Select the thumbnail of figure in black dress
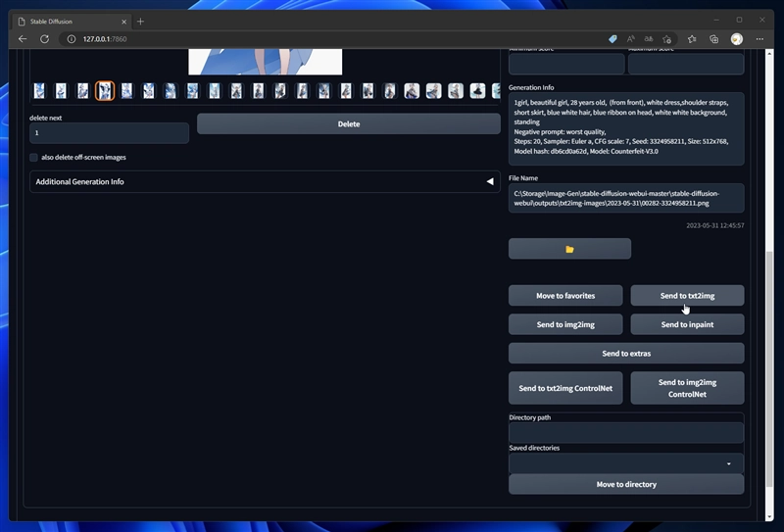The height and width of the screenshot is (532, 784). pyautogui.click(x=477, y=91)
